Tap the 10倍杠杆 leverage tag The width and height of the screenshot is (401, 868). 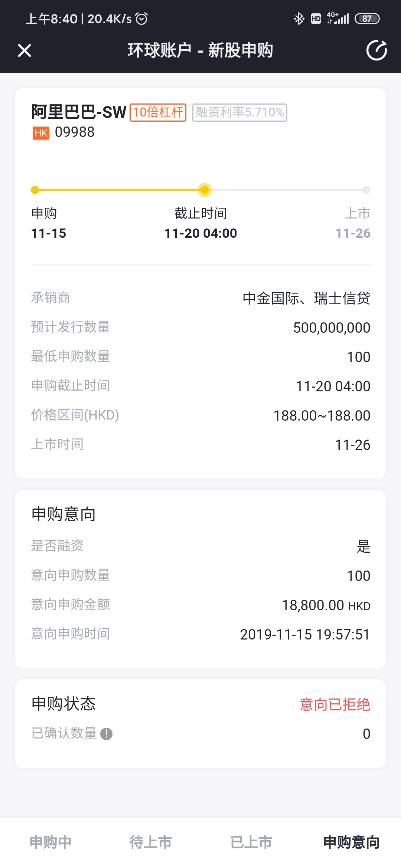(158, 112)
